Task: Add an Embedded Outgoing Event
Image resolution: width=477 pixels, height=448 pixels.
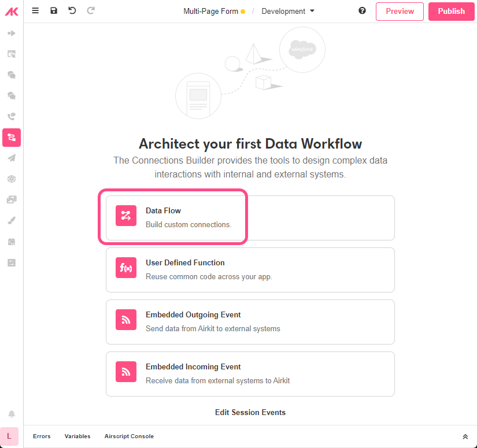Action: point(250,322)
